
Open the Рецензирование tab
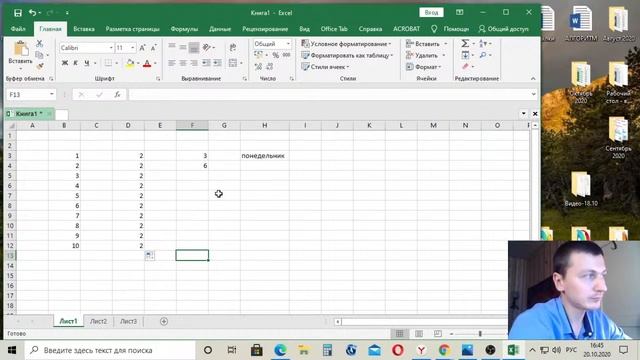point(265,29)
